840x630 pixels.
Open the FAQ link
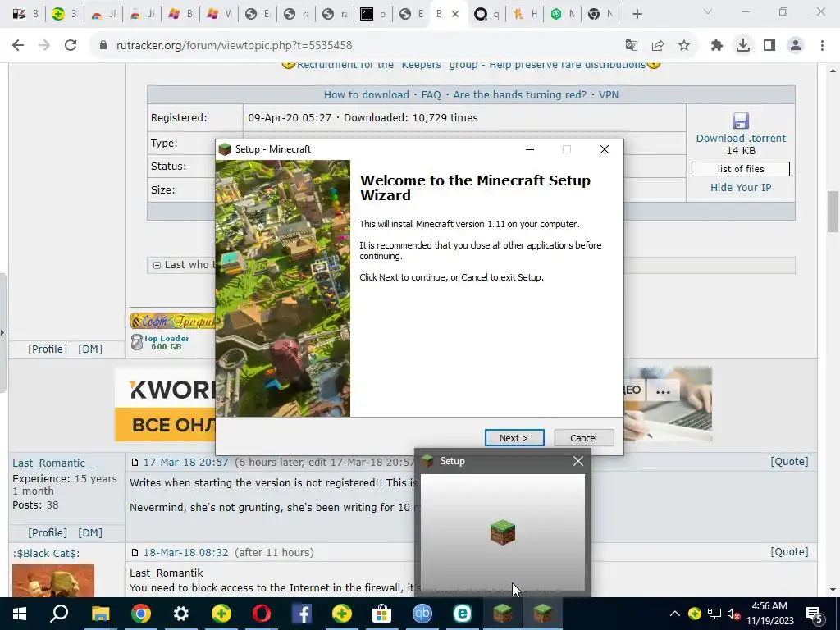tap(431, 95)
